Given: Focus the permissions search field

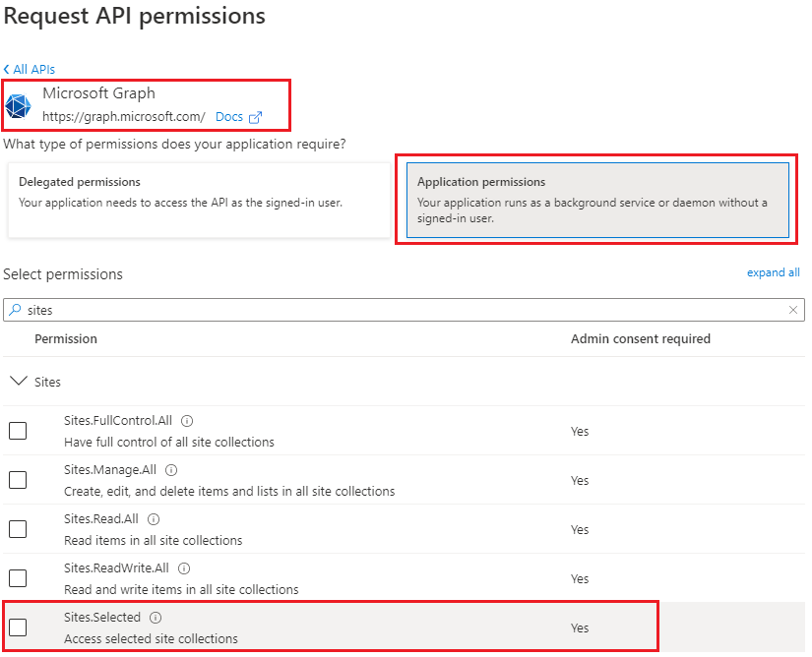Looking at the screenshot, I should (x=404, y=310).
